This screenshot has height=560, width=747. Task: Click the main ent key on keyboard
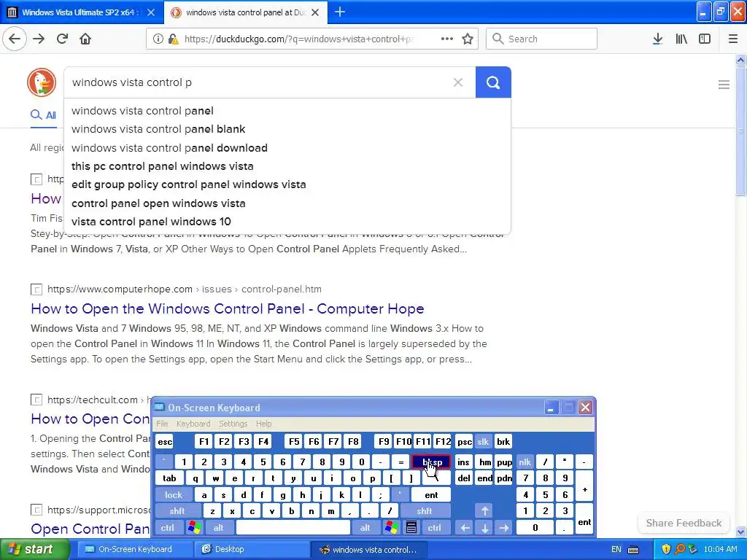pyautogui.click(x=431, y=495)
